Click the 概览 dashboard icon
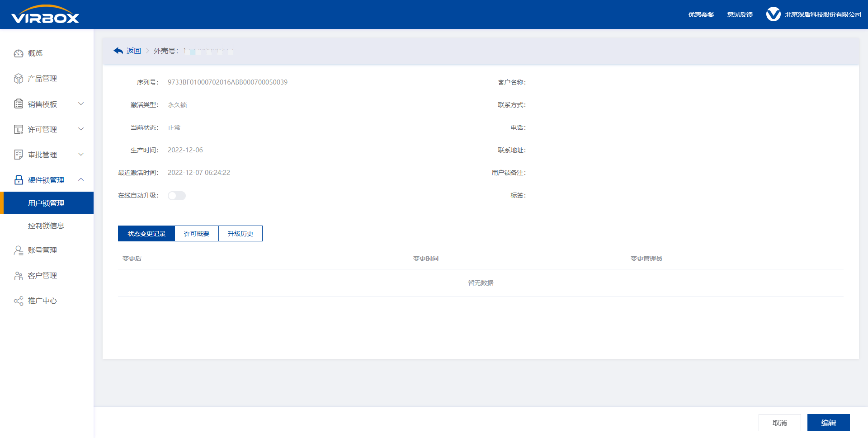Viewport: 868px width, 438px height. point(19,53)
